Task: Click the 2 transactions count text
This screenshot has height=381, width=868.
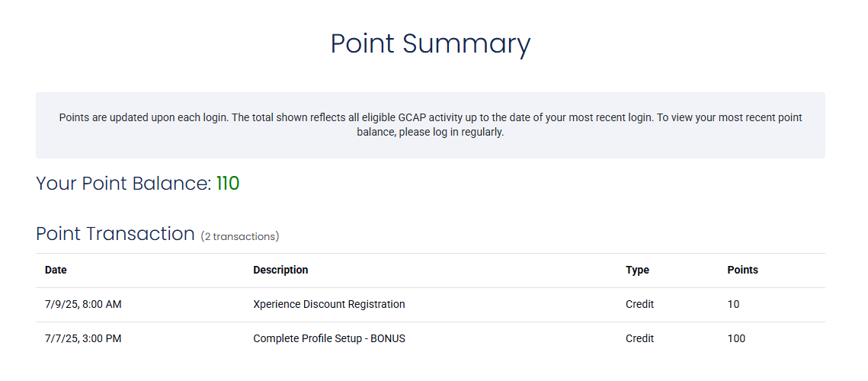Action: [x=240, y=237]
